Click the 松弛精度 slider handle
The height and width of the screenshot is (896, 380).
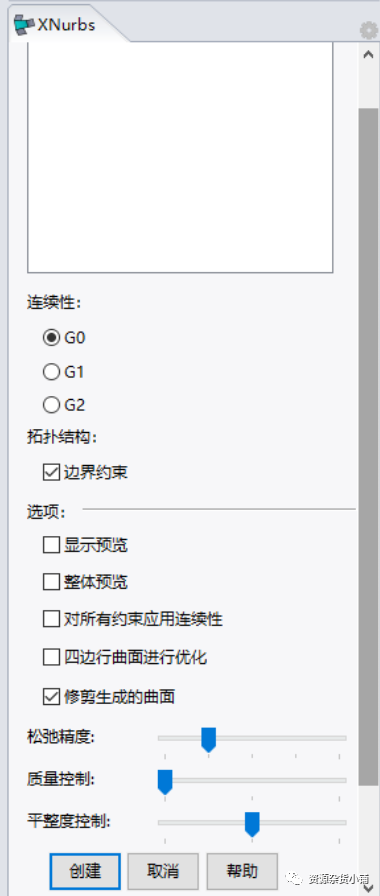pyautogui.click(x=209, y=739)
